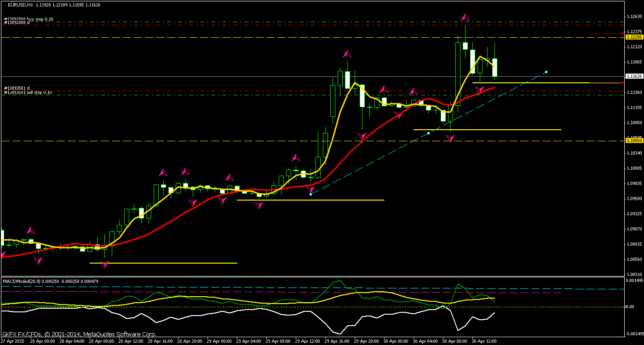Select the up-arrow signal near 29 Apr 12:00
Screen dimensions: 644x345
click(295, 157)
